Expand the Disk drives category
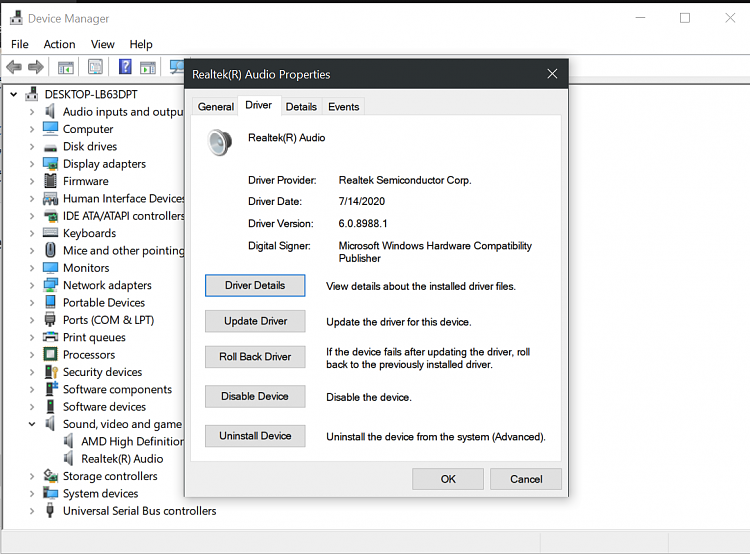This screenshot has height=554, width=750. click(x=32, y=146)
